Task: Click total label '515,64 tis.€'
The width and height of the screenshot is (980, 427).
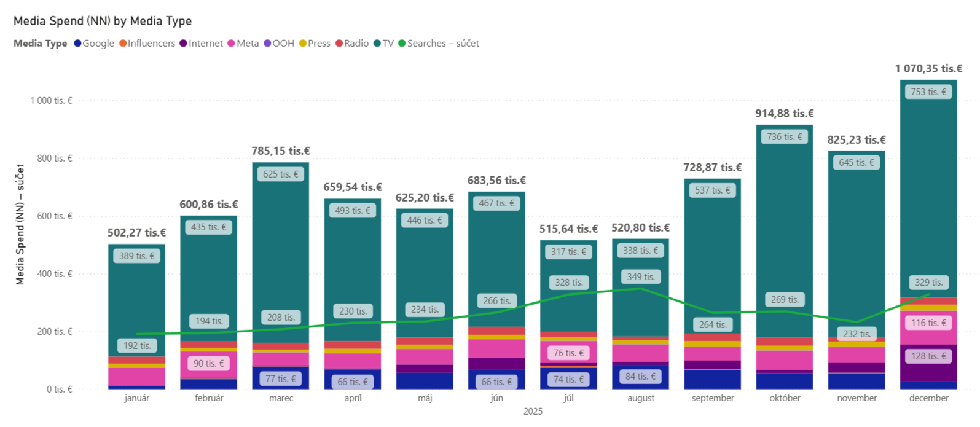Action: [569, 229]
